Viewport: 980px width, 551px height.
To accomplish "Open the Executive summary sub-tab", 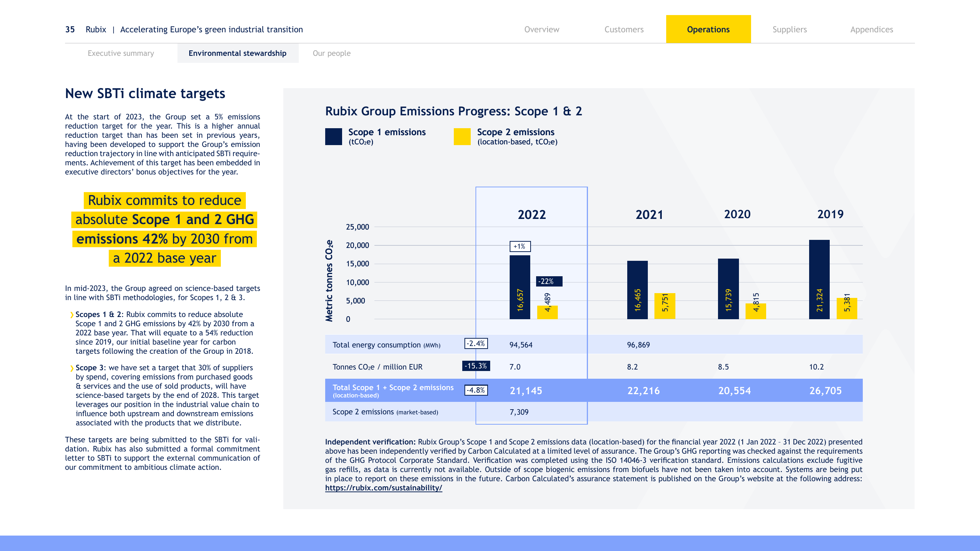I will (x=121, y=53).
